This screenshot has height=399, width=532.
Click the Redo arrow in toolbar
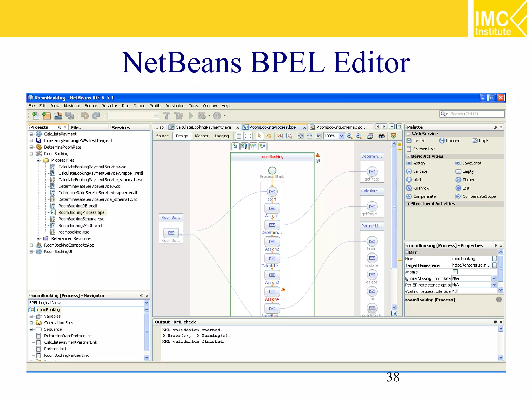96,116
